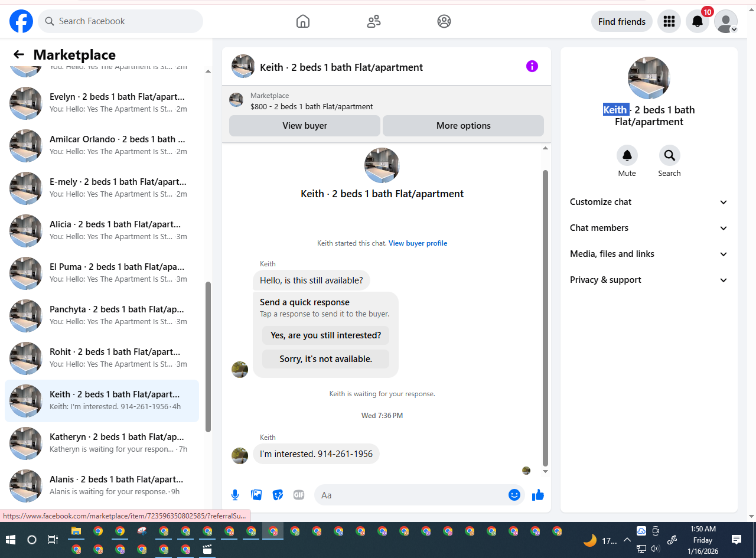
Task: Open Windows Start menu
Action: coord(10,540)
